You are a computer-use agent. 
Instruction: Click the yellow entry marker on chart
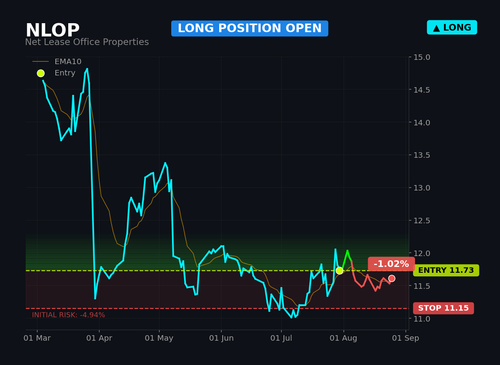tap(339, 271)
